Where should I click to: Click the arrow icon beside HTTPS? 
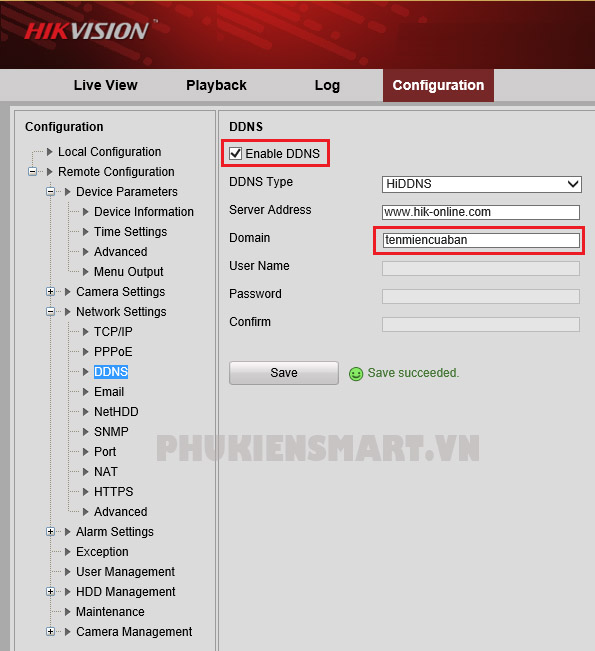86,492
